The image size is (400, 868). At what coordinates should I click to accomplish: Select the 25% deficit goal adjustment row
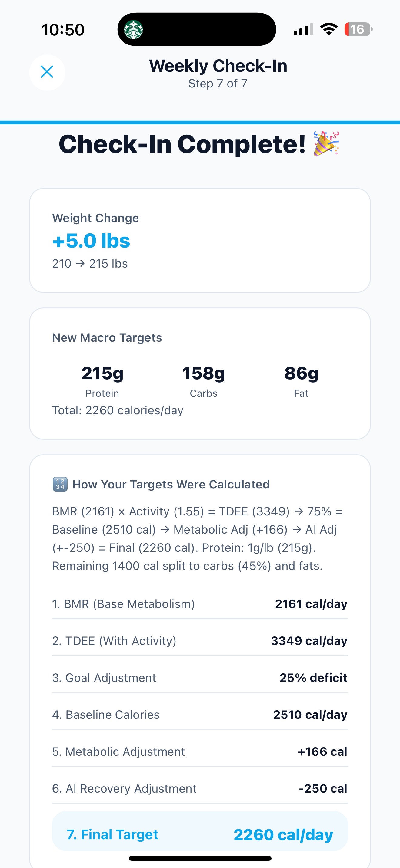click(200, 677)
